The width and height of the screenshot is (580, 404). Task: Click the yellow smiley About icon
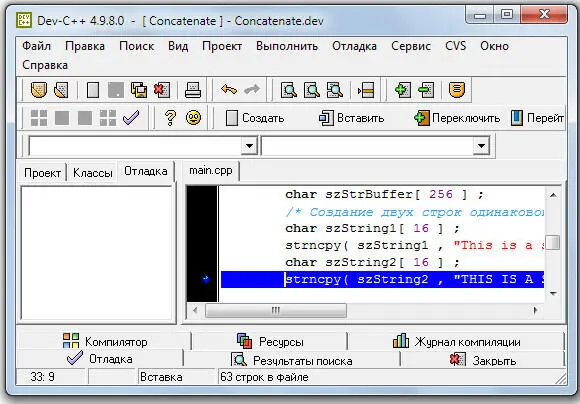pyautogui.click(x=193, y=118)
